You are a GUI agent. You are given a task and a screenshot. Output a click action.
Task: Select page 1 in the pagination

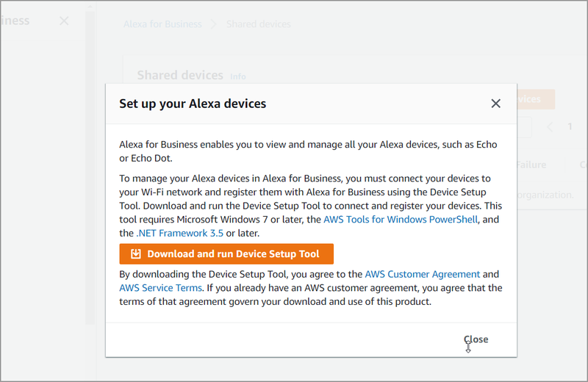tap(570, 127)
